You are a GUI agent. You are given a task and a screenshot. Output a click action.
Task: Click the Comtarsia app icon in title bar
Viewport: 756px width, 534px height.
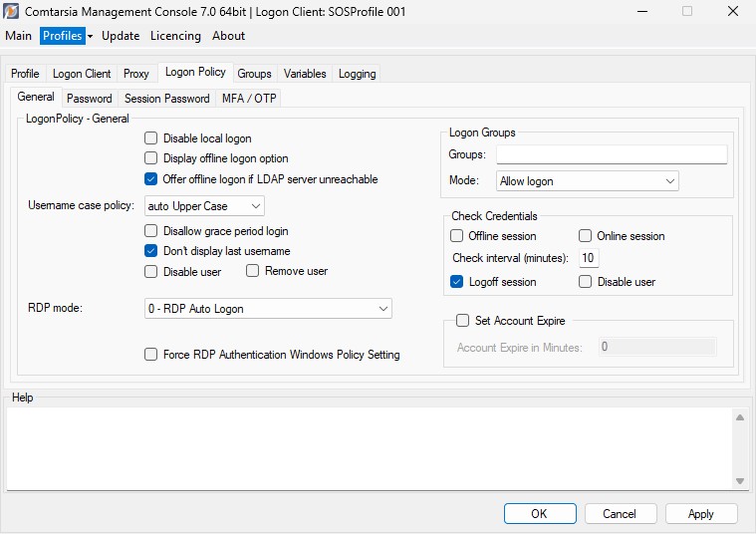tap(11, 11)
